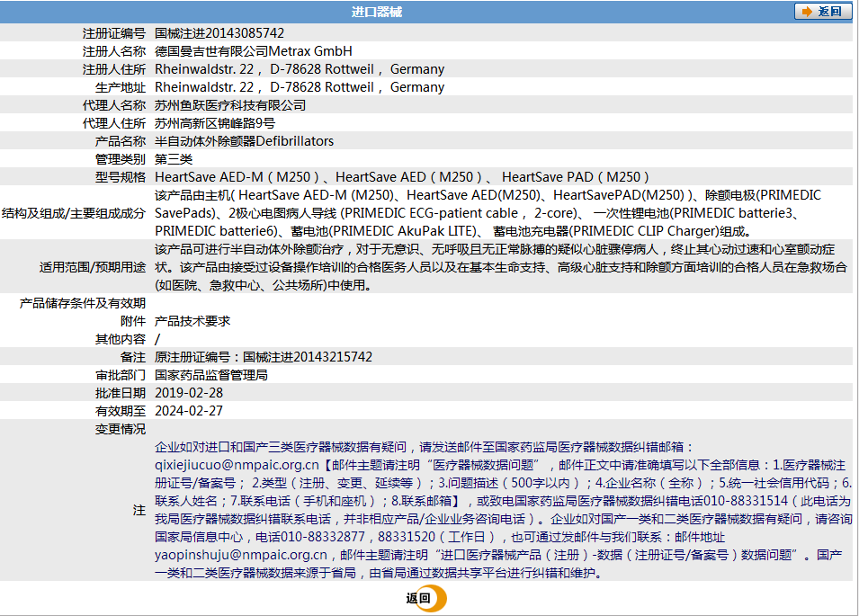
Task: Click the 生产地址 address value
Action: pos(300,87)
